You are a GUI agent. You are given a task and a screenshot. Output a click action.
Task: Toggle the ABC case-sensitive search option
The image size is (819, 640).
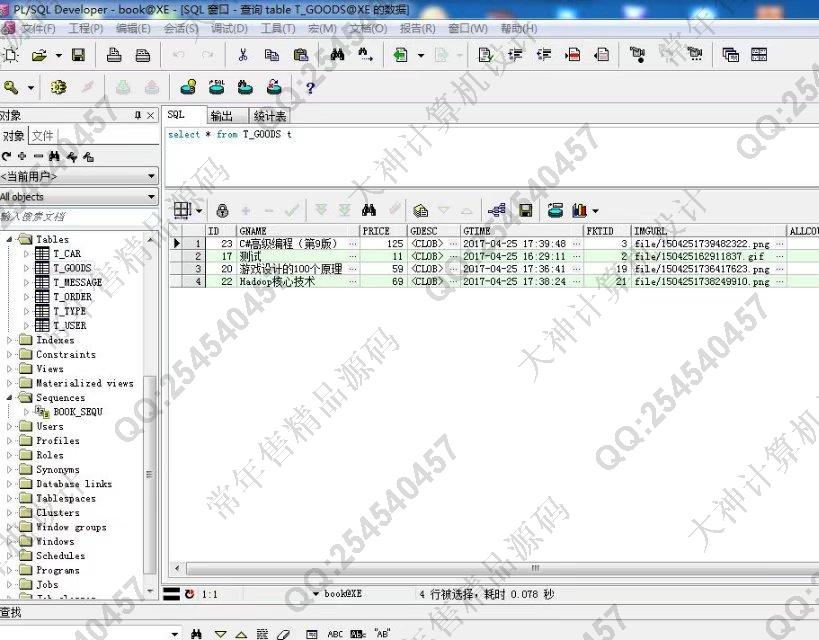[x=335, y=634]
